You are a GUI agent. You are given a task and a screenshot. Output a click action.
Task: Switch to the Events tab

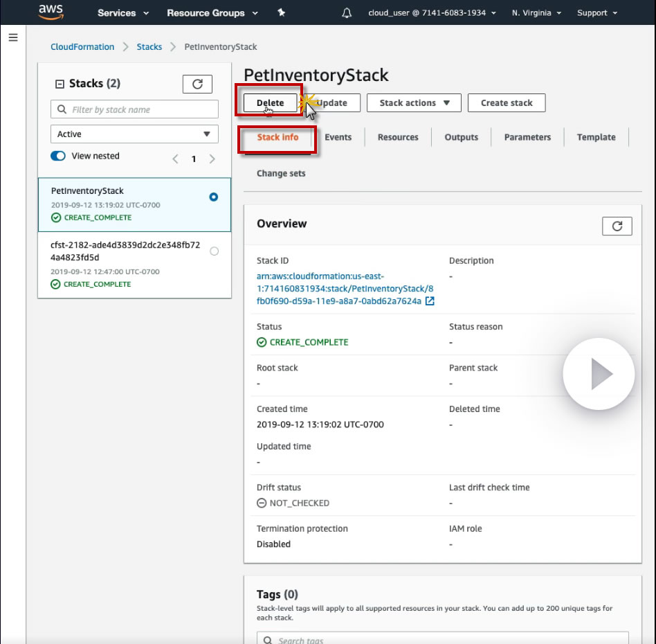pyautogui.click(x=338, y=137)
